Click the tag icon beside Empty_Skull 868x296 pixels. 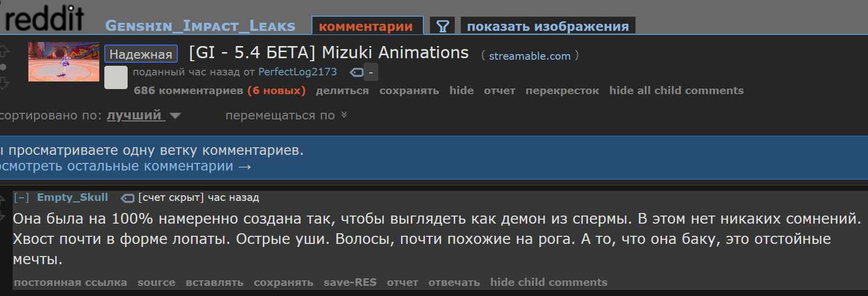[x=127, y=198]
